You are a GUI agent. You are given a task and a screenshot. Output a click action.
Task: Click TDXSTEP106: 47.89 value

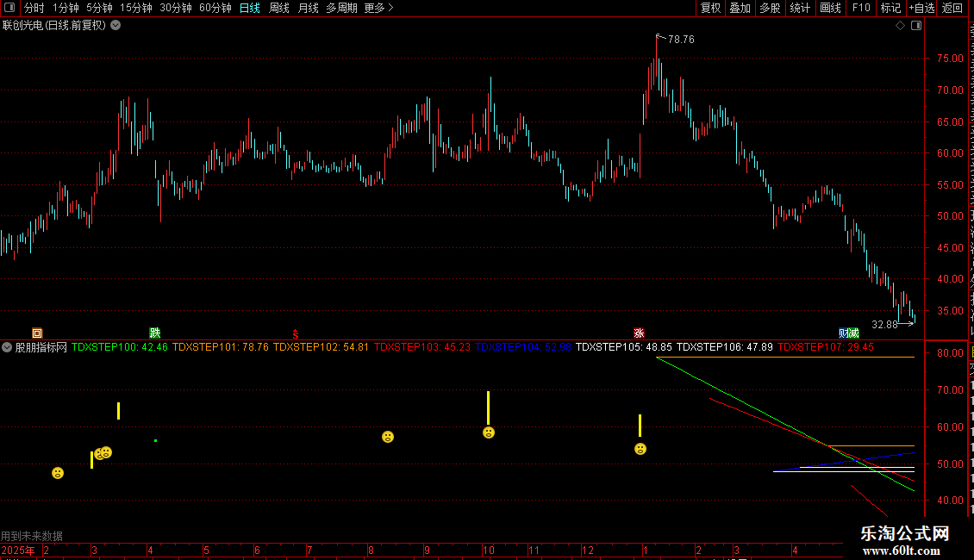pos(724,347)
